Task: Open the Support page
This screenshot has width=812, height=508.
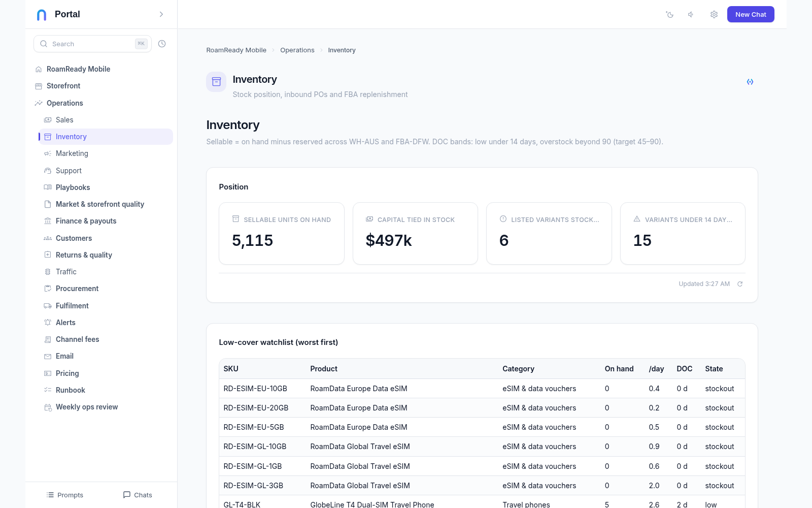Action: pyautogui.click(x=106, y=171)
